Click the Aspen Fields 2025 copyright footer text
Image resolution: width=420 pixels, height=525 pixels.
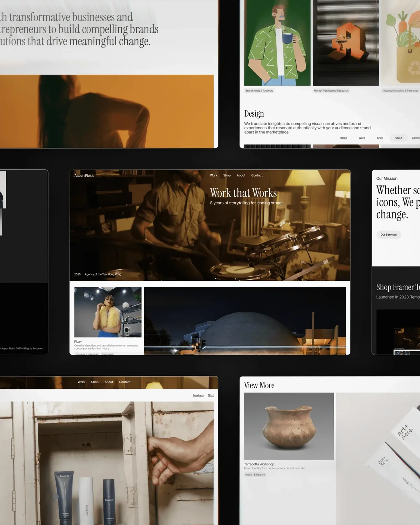pos(22,349)
